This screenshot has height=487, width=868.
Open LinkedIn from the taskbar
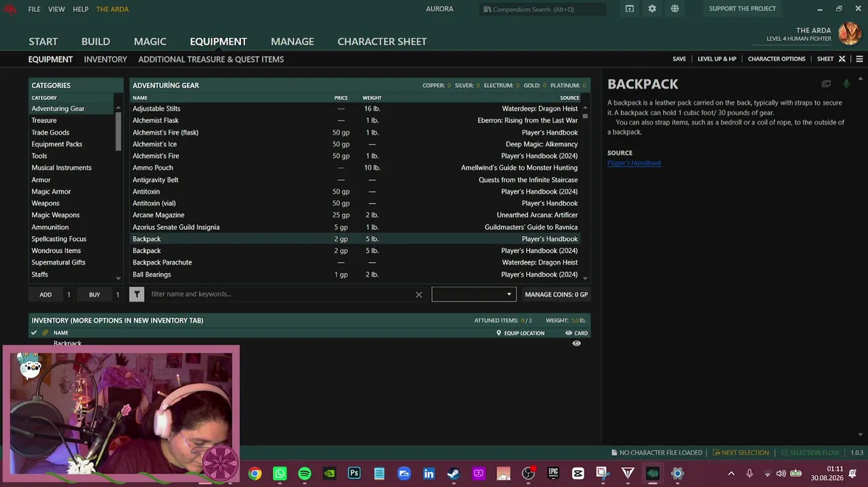pos(429,473)
